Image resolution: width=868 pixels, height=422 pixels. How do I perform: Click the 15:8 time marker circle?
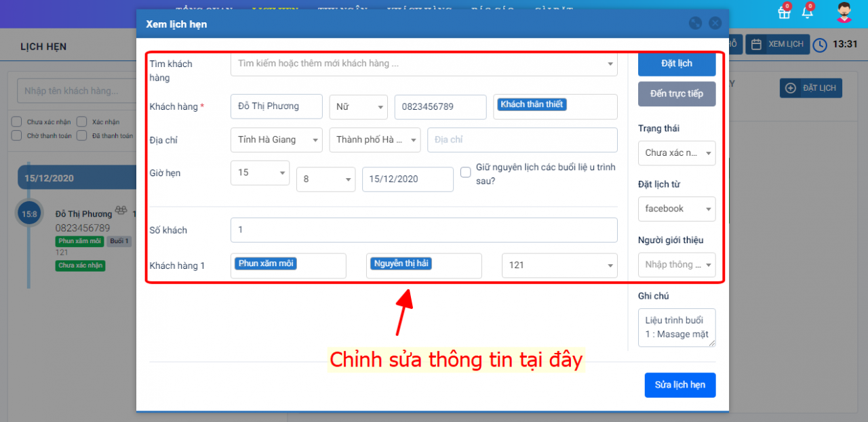click(28, 213)
